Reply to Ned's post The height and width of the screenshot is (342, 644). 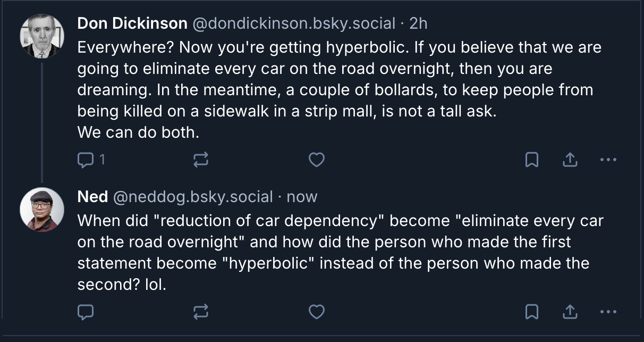[86, 311]
